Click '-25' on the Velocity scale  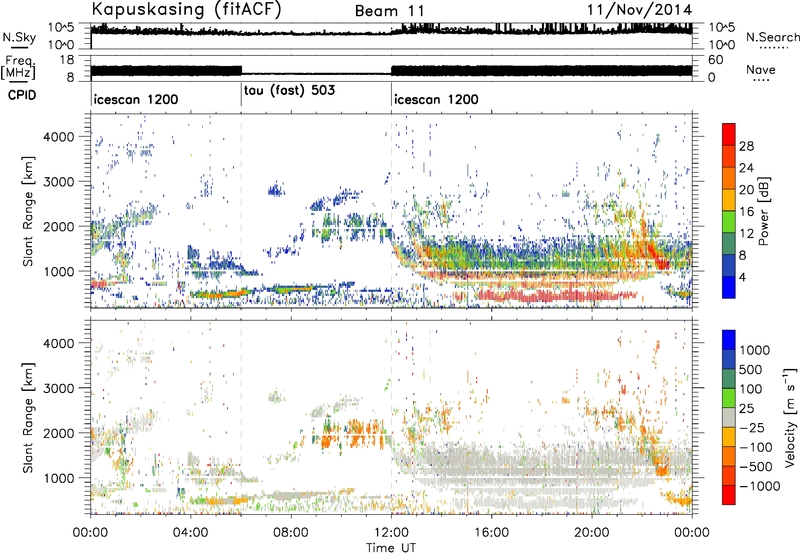point(752,428)
